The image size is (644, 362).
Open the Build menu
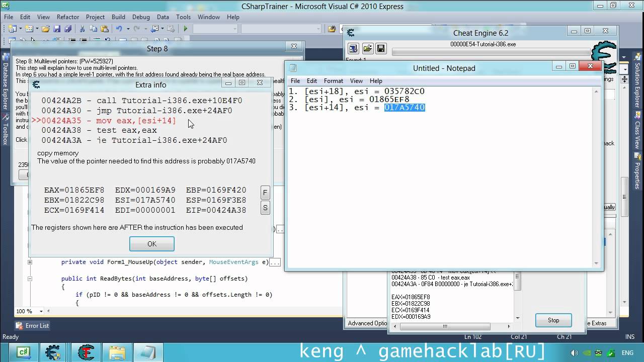(x=118, y=17)
